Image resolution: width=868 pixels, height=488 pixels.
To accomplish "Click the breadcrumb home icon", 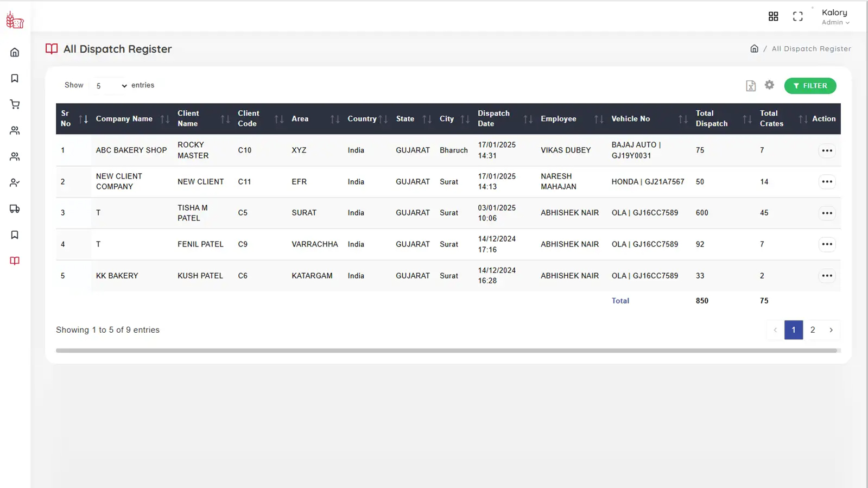I will [754, 49].
